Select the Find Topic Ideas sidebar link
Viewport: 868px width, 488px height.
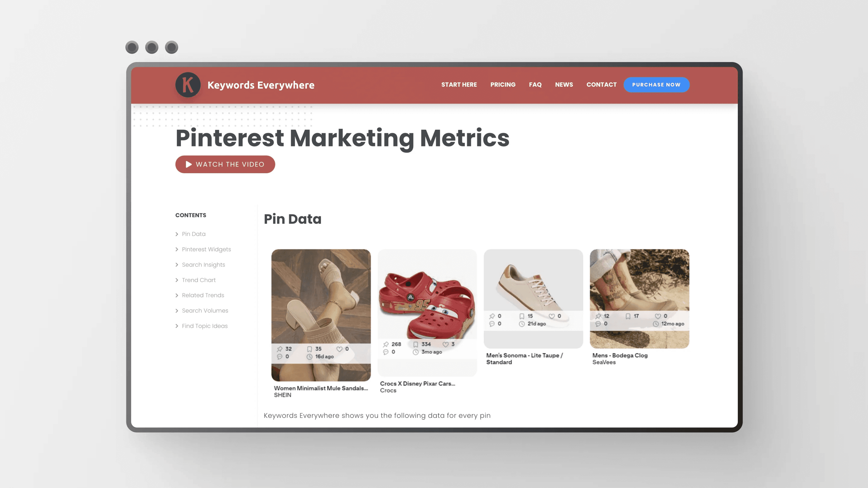[204, 325]
